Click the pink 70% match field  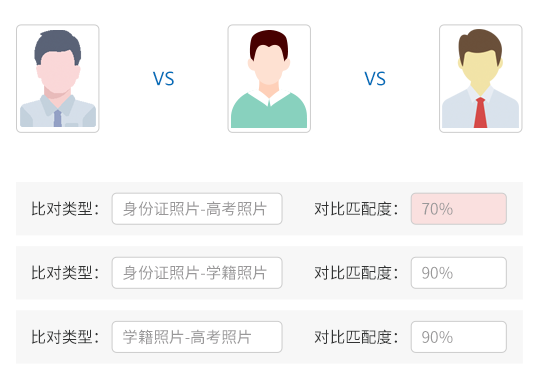pyautogui.click(x=459, y=209)
